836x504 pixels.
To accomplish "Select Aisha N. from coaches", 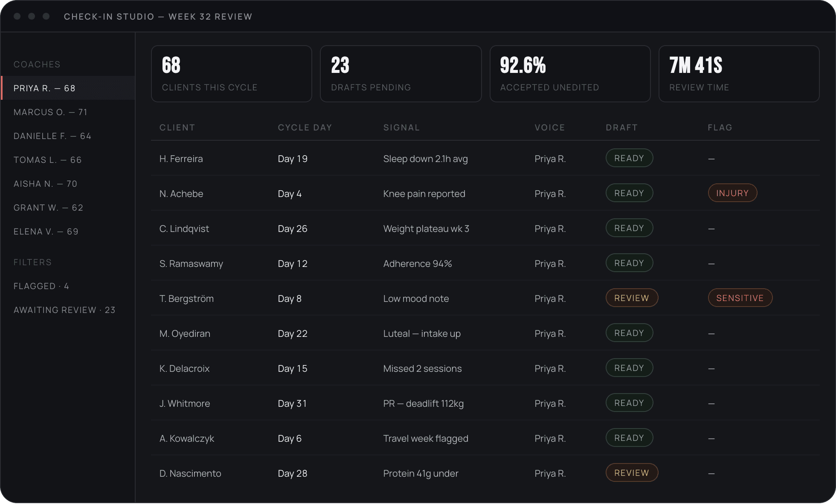I will pos(68,184).
